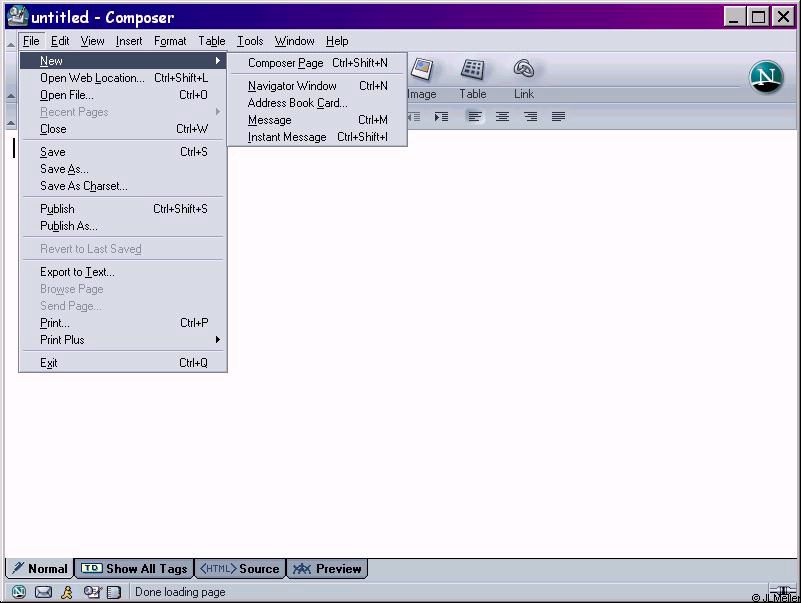
Task: Select Print... in the File menu
Action: (123, 323)
